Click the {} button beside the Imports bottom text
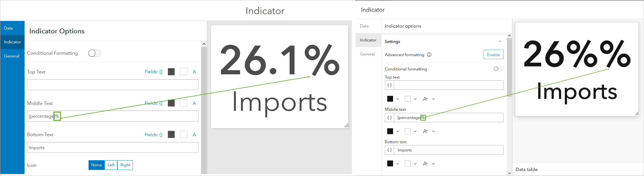The height and width of the screenshot is (176, 644). pos(389,150)
